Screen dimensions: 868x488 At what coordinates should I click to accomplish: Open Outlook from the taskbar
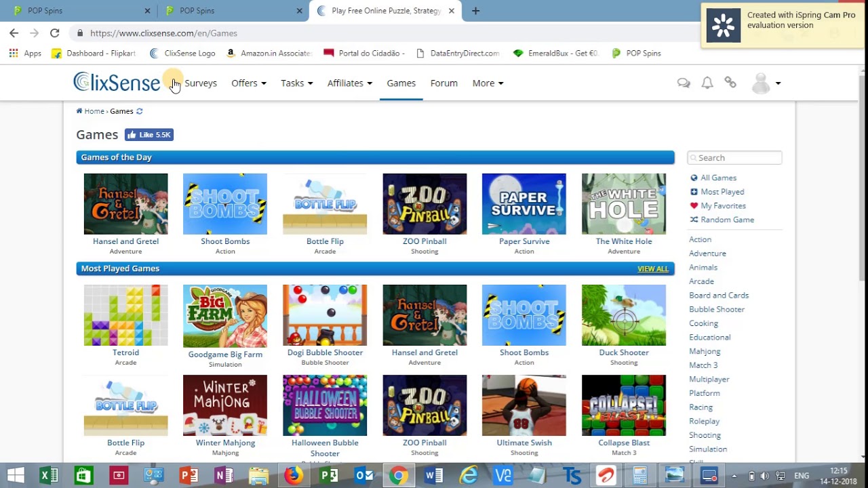363,476
